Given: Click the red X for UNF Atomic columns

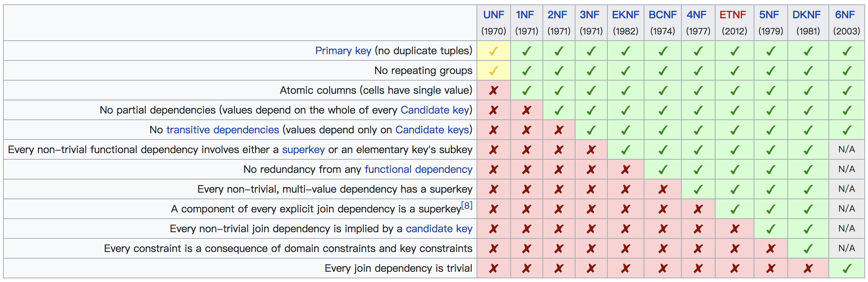Looking at the screenshot, I should click(493, 90).
